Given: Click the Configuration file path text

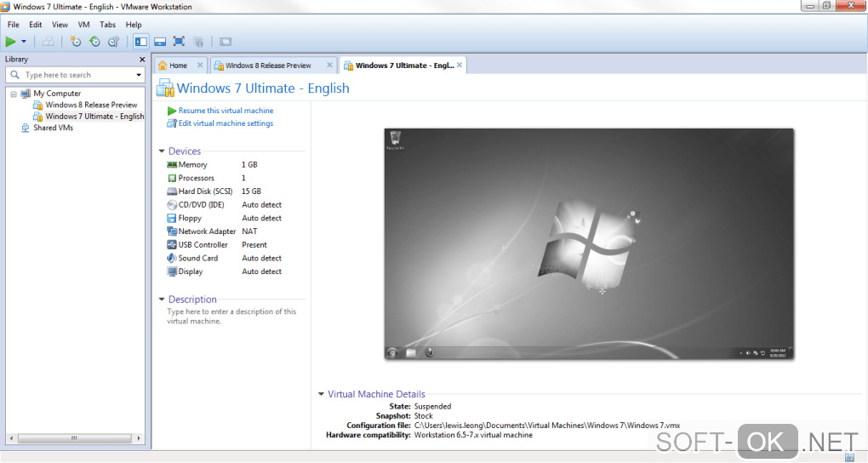Looking at the screenshot, I should point(547,426).
